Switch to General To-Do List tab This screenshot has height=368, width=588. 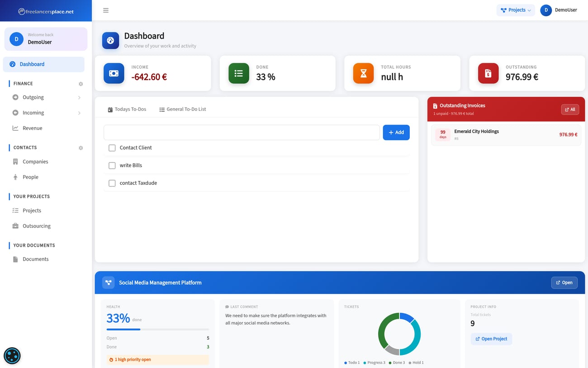point(183,109)
